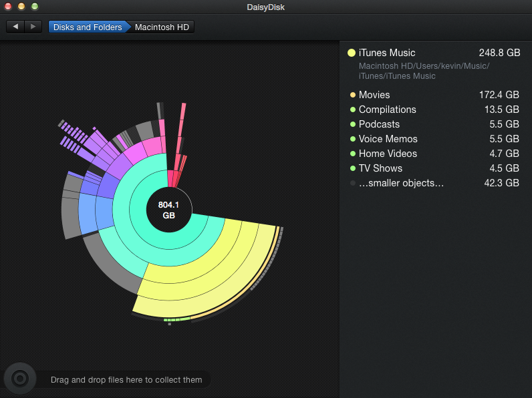Click the 804.1 GB center disk circle
Image resolution: width=532 pixels, height=398 pixels.
point(168,210)
